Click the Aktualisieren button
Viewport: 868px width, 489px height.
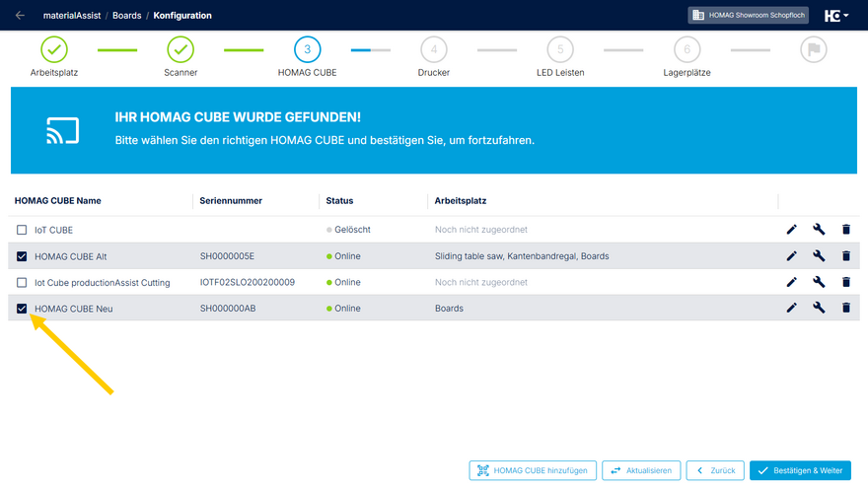(641, 470)
